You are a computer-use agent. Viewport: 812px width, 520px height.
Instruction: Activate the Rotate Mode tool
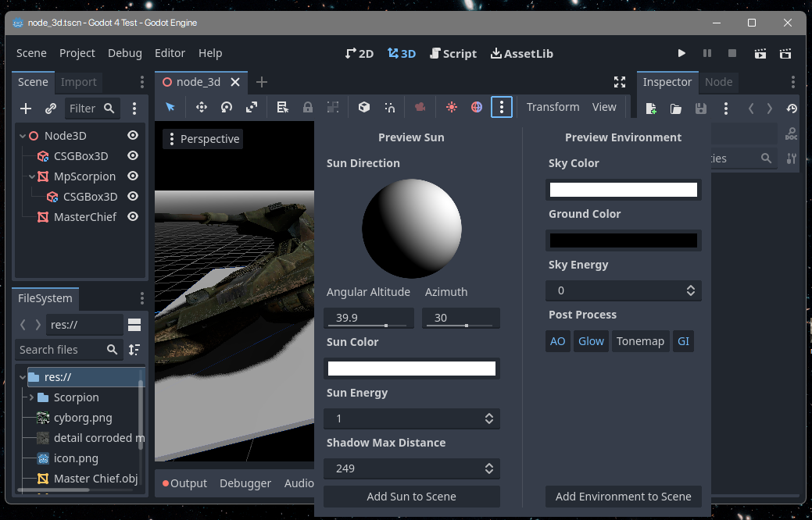click(x=227, y=107)
